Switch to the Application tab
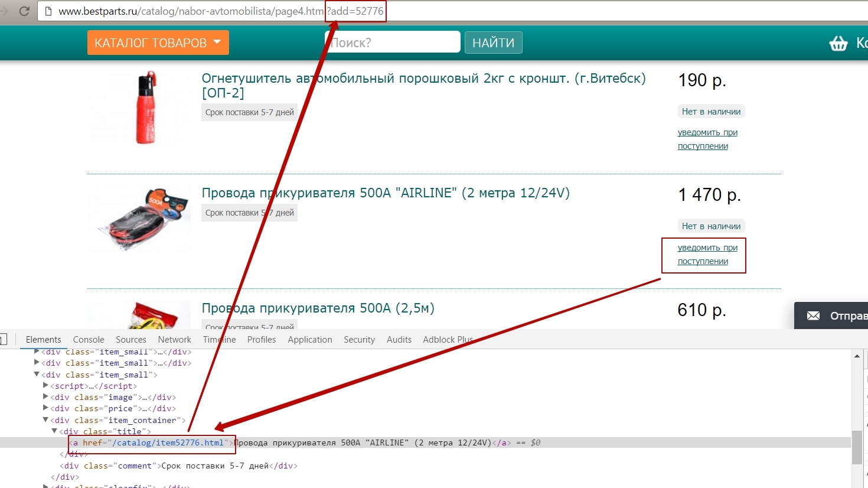868x488 pixels. click(x=310, y=340)
